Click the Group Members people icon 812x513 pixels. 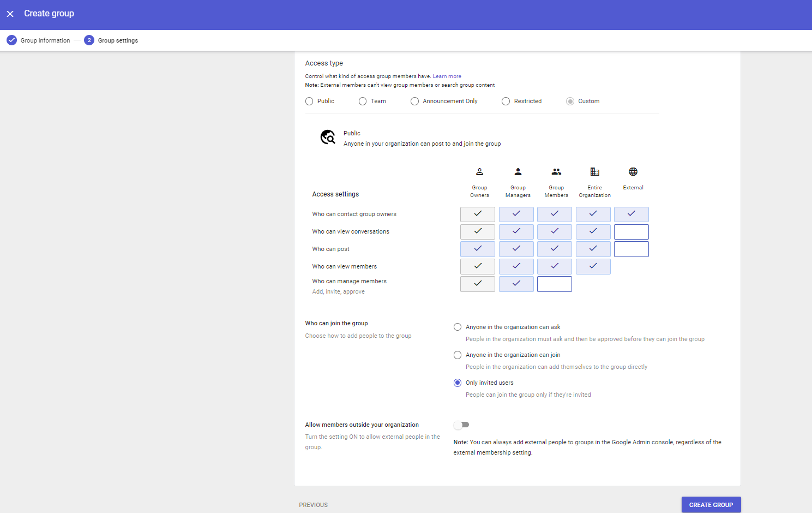(556, 171)
